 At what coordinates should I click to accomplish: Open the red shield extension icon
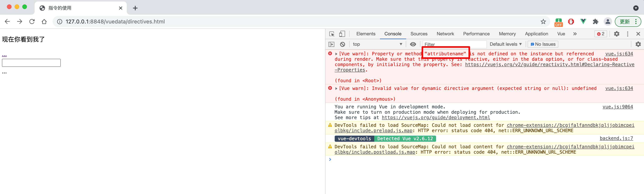coord(571,22)
